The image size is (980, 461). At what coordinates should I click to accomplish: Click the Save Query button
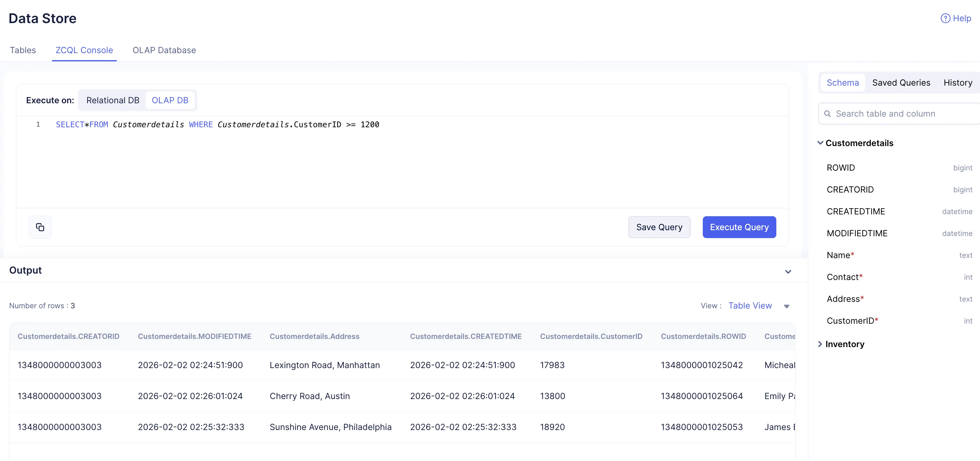[x=659, y=227]
